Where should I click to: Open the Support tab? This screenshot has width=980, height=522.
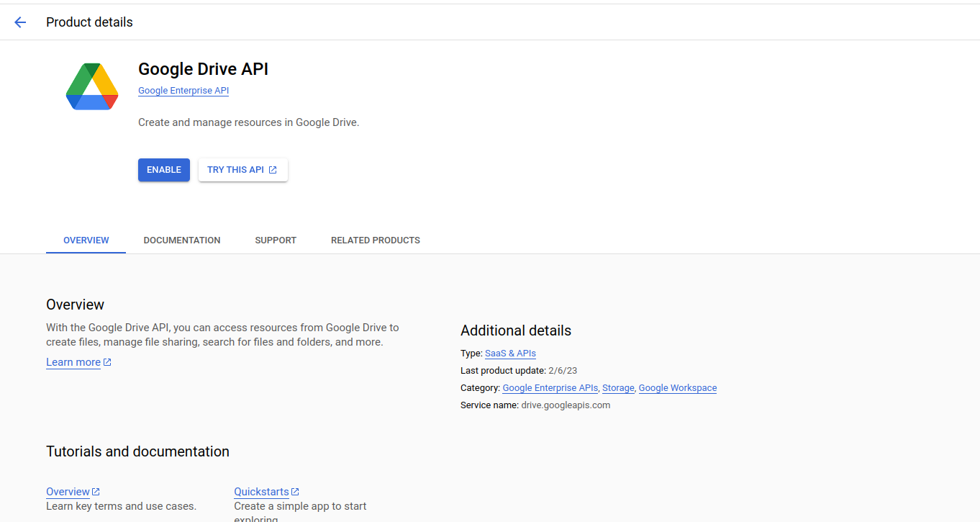pos(276,240)
